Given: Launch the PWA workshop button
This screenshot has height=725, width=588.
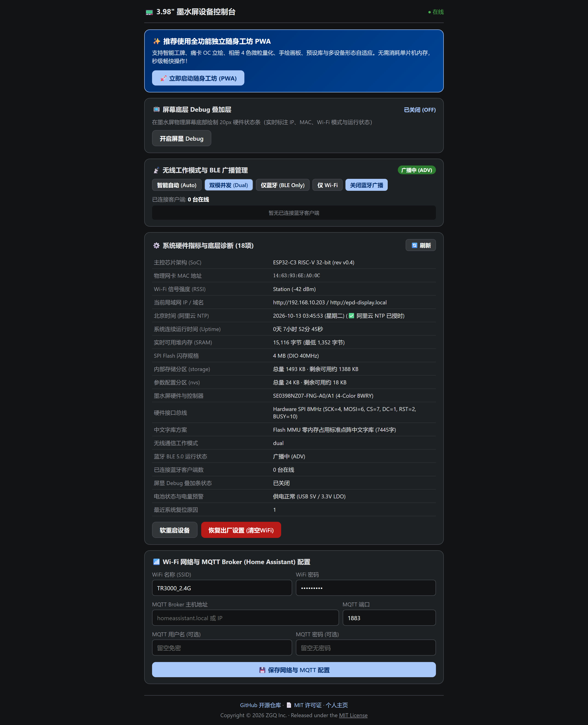Looking at the screenshot, I should tap(198, 78).
